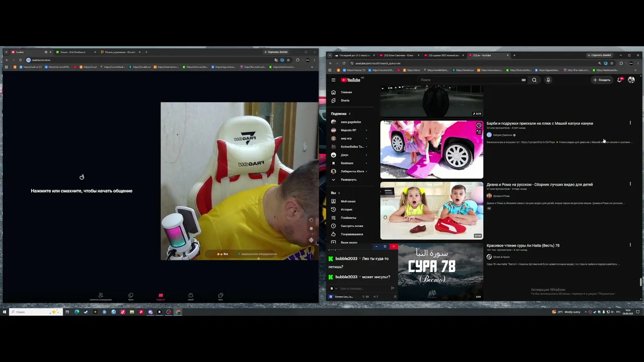Switch to Панель управления Donation tab
Image resolution: width=644 pixels, height=362 pixels.
point(119,52)
